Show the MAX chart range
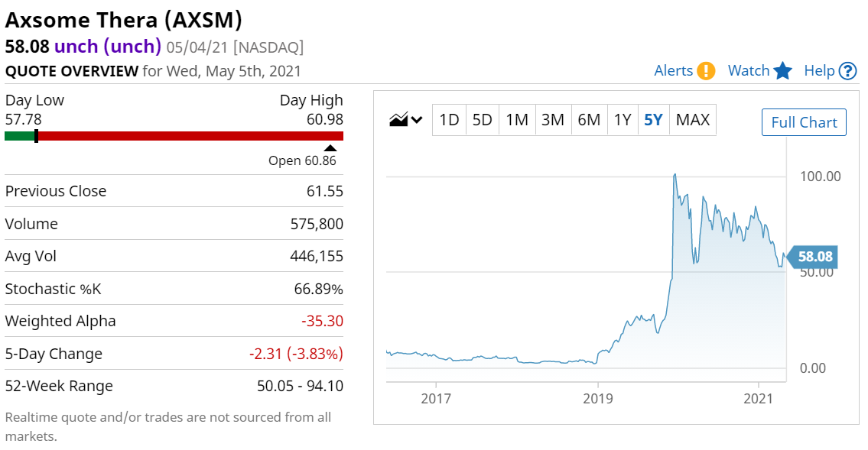The image size is (868, 450). (x=693, y=120)
